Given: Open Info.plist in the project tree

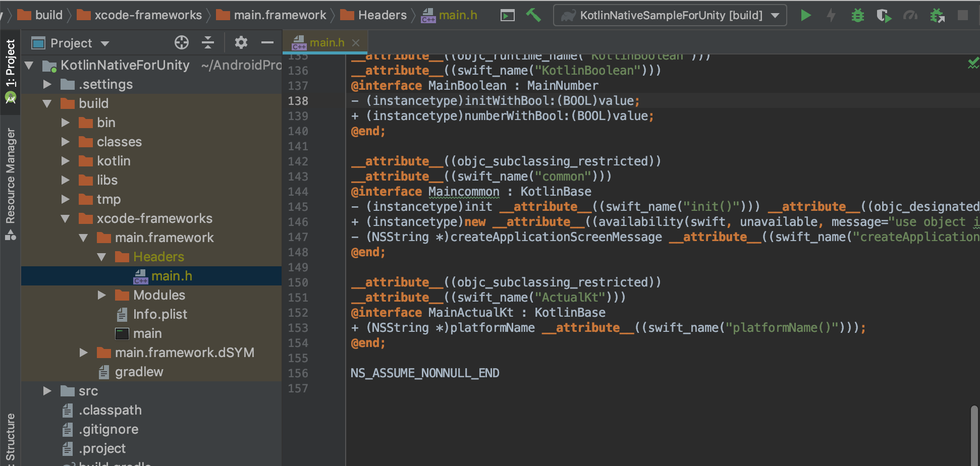Looking at the screenshot, I should click(159, 314).
